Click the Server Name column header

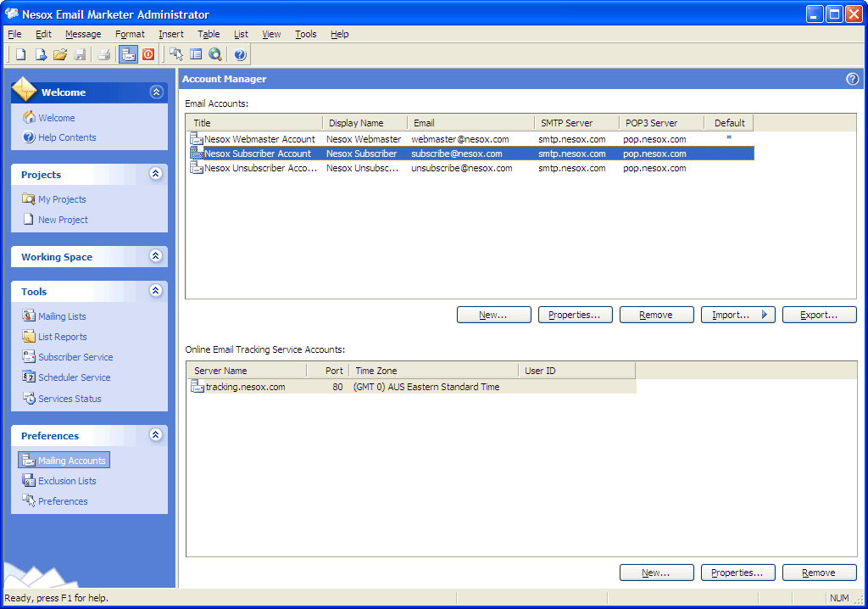point(247,370)
